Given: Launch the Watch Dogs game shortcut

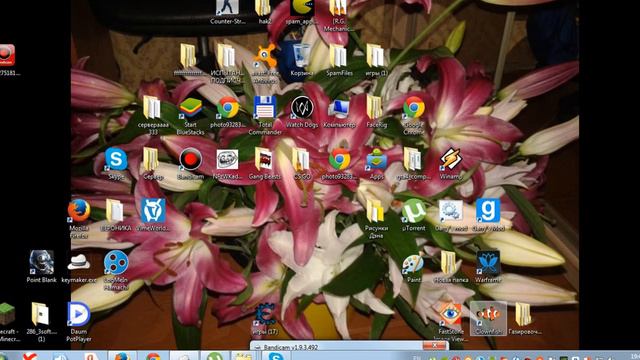Looking at the screenshot, I should tap(302, 111).
